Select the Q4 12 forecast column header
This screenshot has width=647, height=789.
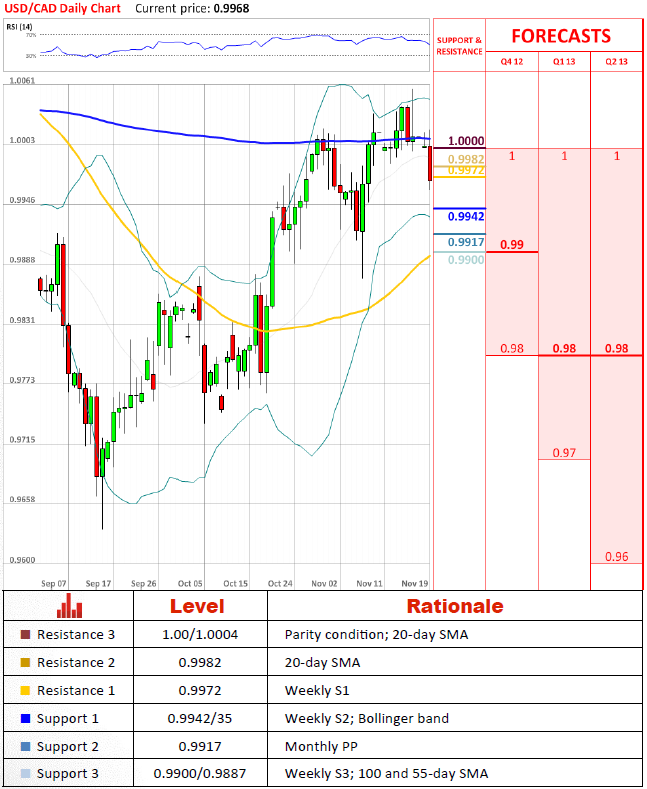[x=512, y=62]
